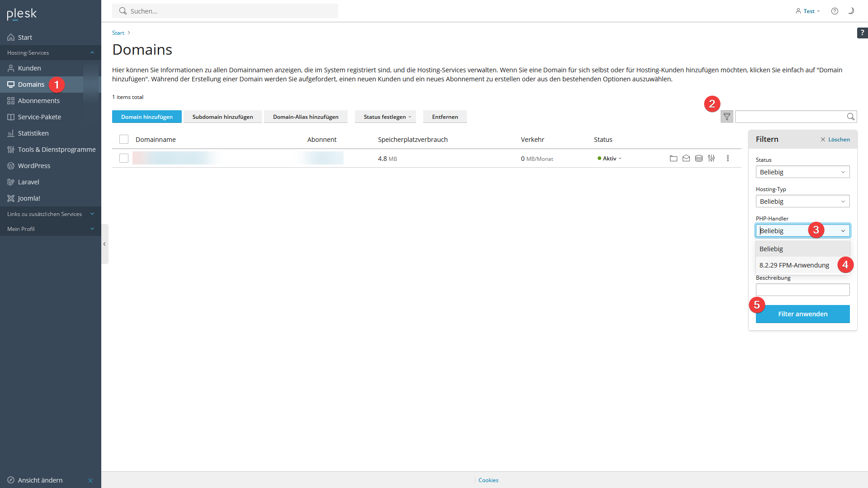
Task: Click the help question mark circle icon
Action: 835,11
